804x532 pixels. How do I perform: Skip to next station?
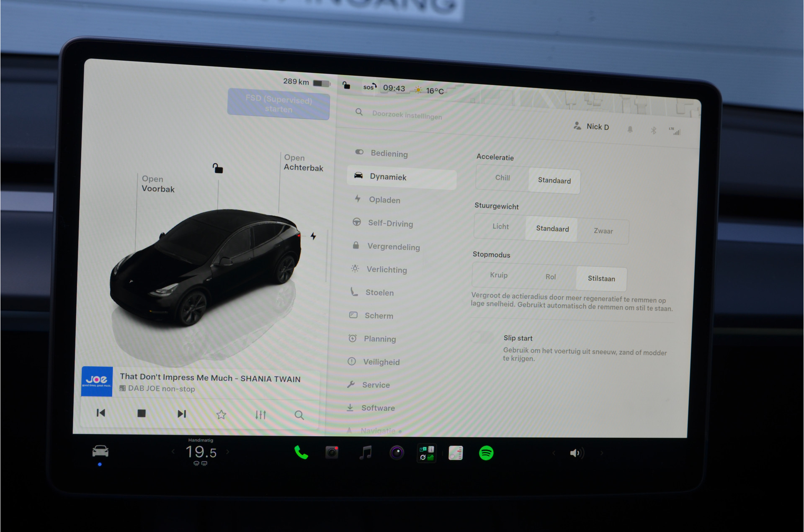[x=181, y=414]
